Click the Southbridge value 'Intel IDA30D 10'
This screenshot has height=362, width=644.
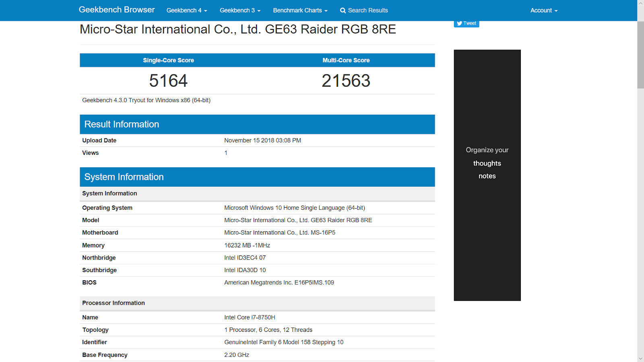click(x=245, y=270)
